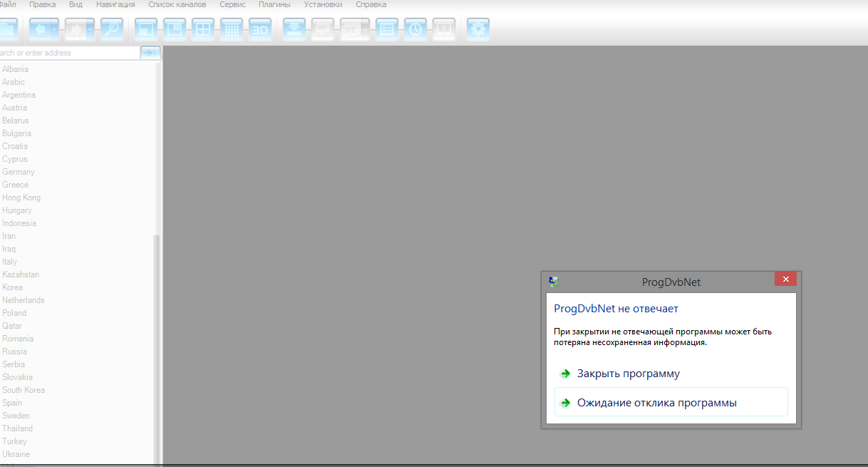Select Germany in the country list
This screenshot has width=868, height=467.
[x=19, y=172]
